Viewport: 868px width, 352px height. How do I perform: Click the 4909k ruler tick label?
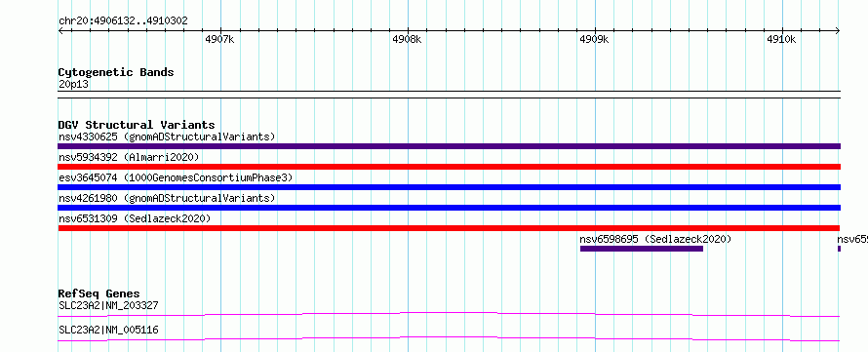pos(594,39)
